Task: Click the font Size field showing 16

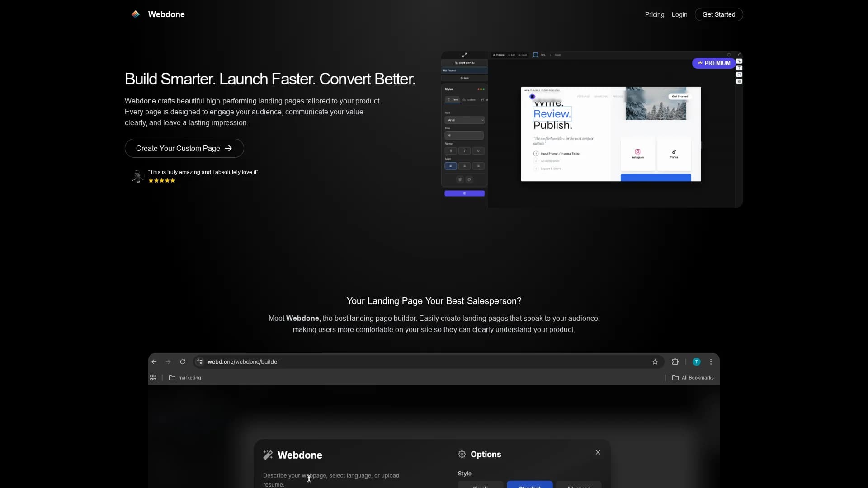Action: tap(464, 136)
